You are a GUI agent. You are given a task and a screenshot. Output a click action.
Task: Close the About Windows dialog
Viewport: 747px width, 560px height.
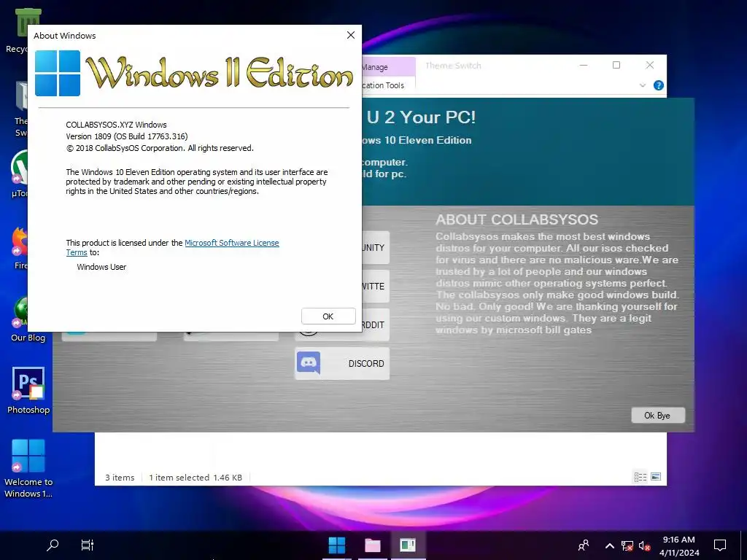pos(351,35)
